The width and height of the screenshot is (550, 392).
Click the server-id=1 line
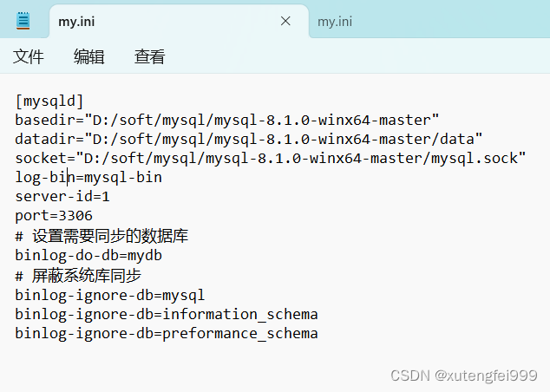point(62,196)
